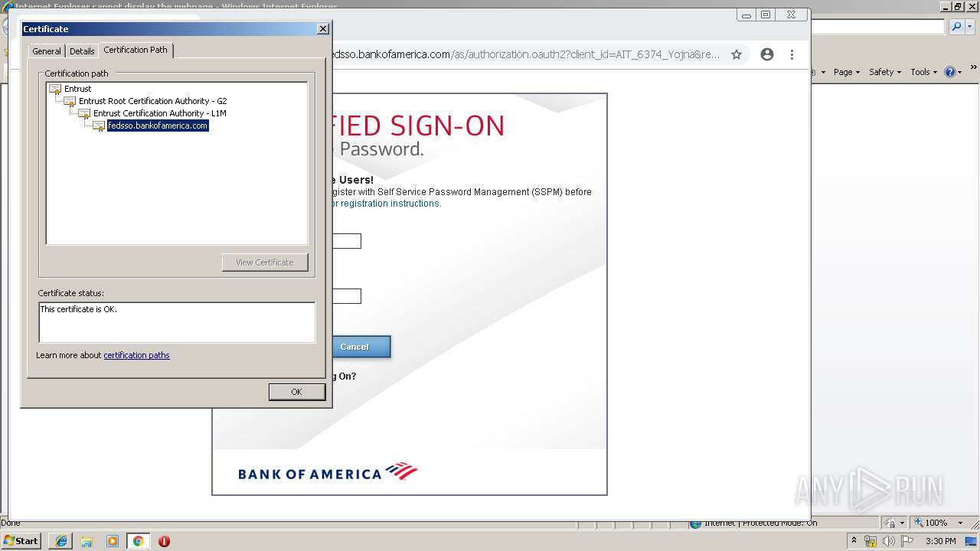Open the Windows Start button
The image size is (980, 551).
[x=21, y=540]
